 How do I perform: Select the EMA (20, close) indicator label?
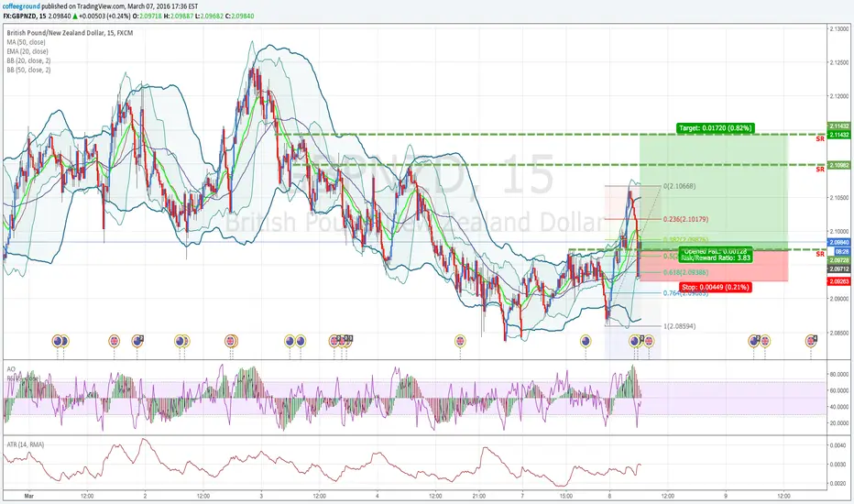point(27,51)
